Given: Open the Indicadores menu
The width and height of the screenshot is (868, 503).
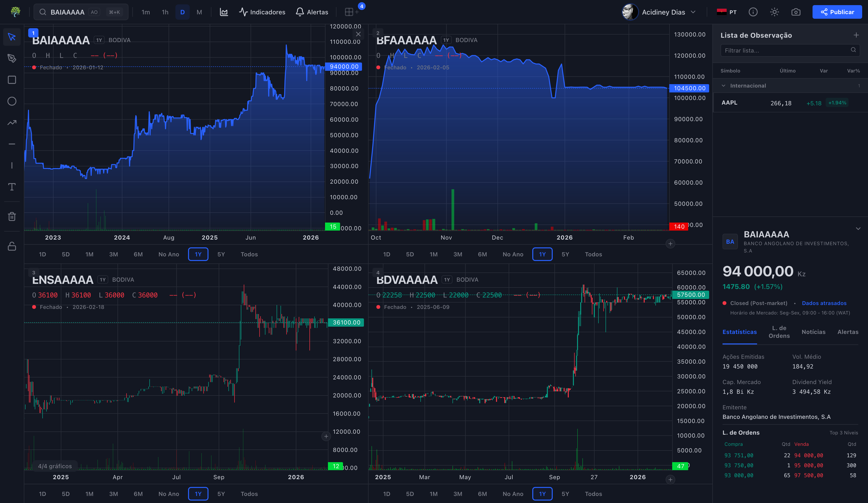Looking at the screenshot, I should click(262, 12).
